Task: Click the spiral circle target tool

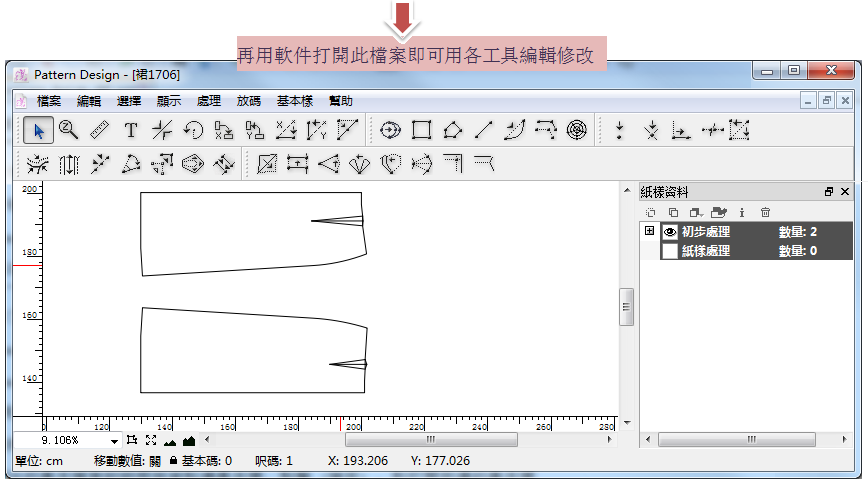Action: 576,130
